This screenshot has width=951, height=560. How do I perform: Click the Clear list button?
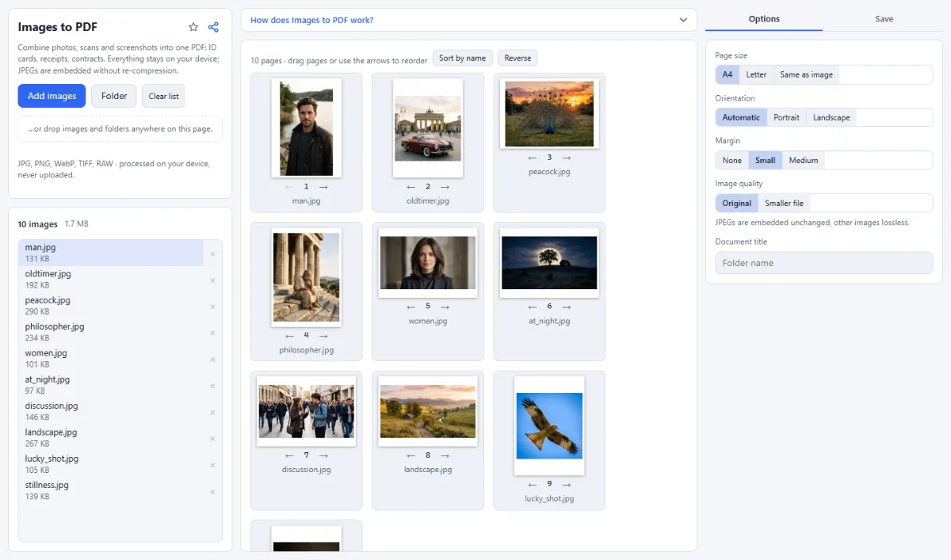(x=163, y=96)
